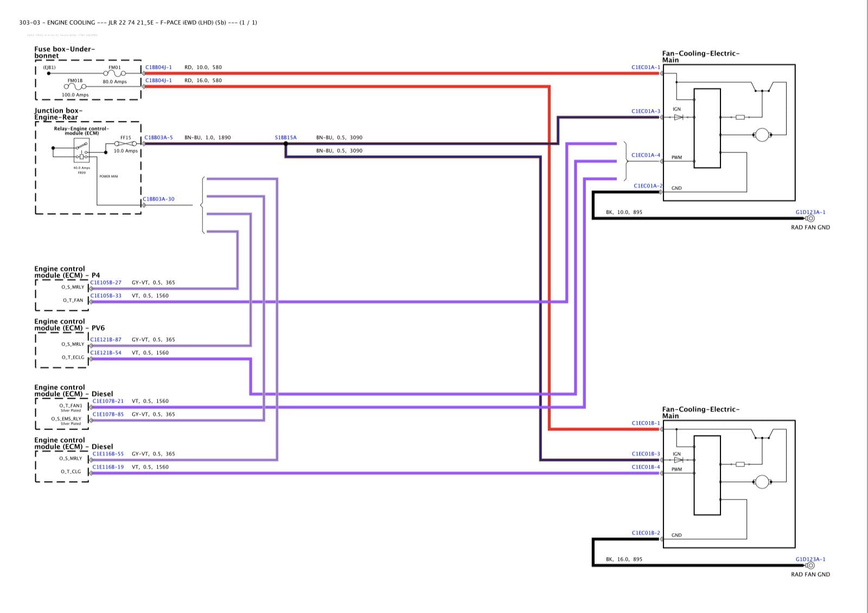Open the C1EC01B-3 IGN connector link
The width and height of the screenshot is (868, 613).
pos(646,454)
